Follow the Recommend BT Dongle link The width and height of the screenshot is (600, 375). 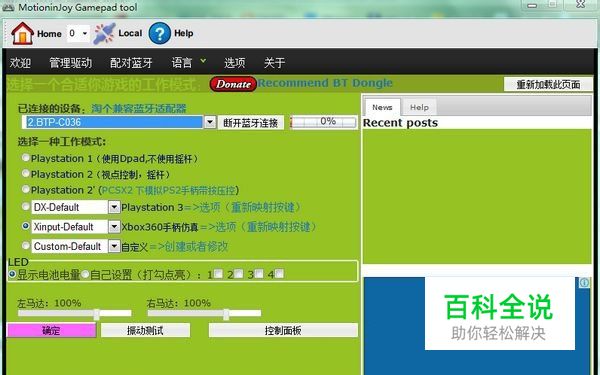(x=325, y=83)
